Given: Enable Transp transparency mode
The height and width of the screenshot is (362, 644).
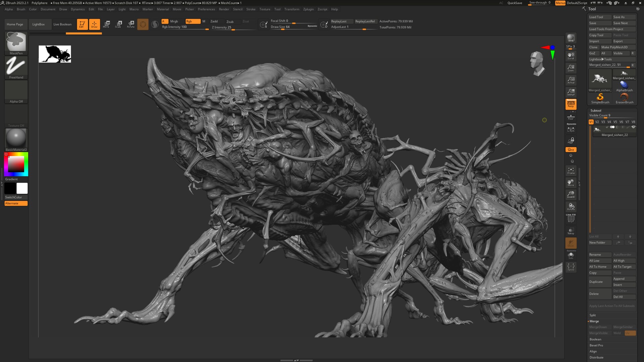Looking at the screenshot, I should click(571, 231).
